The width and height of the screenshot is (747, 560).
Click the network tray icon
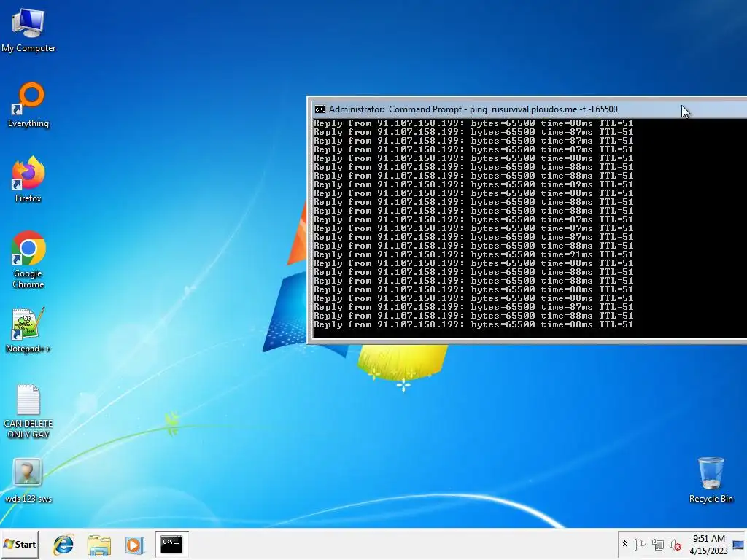tap(658, 544)
